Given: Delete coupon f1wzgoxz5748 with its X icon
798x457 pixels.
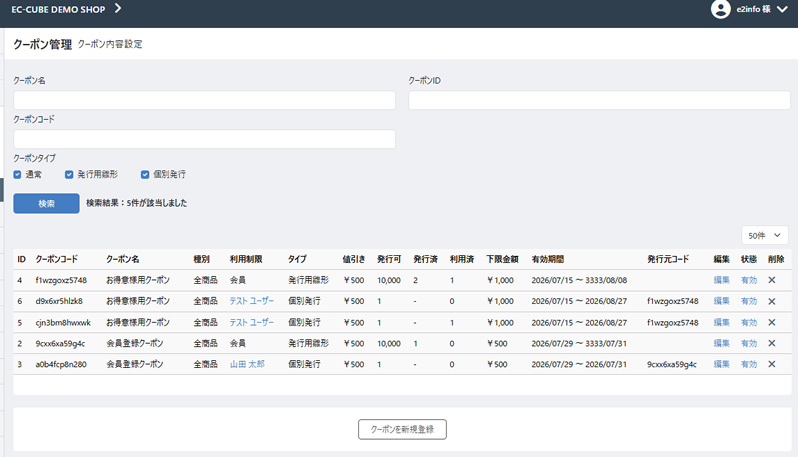Looking at the screenshot, I should [x=772, y=280].
